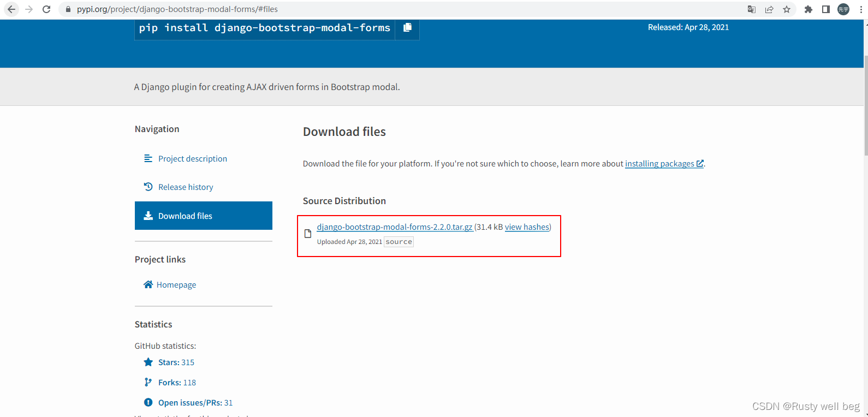Click the browser back arrow
The height and width of the screenshot is (417, 868).
click(x=11, y=9)
